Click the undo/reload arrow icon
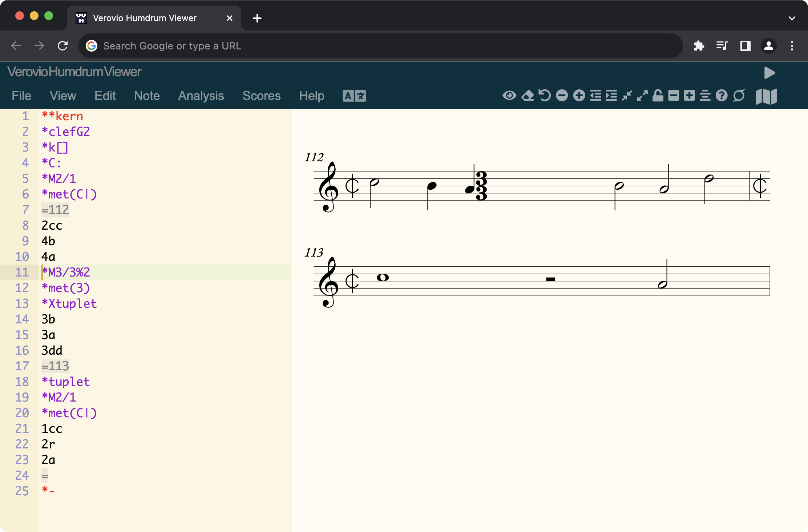 (545, 96)
